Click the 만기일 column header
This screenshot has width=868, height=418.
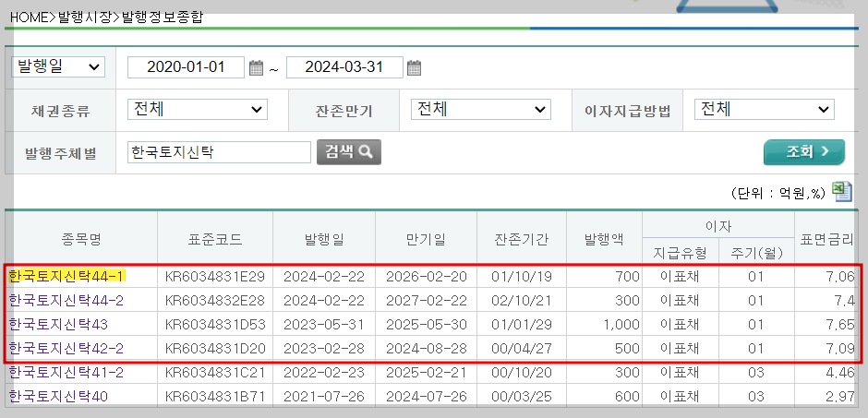coord(427,239)
